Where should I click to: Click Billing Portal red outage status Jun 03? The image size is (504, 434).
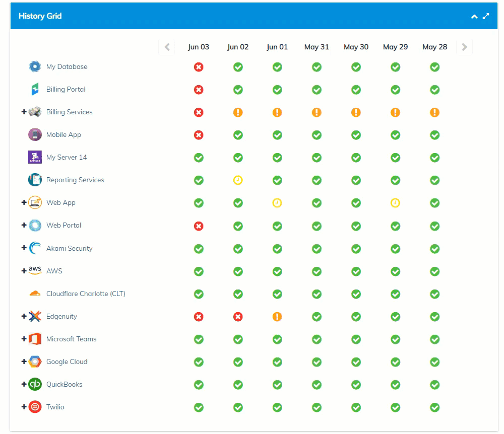tap(199, 90)
